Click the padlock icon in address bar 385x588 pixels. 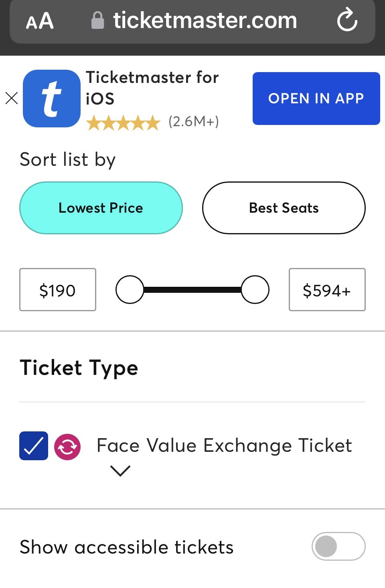(x=97, y=20)
